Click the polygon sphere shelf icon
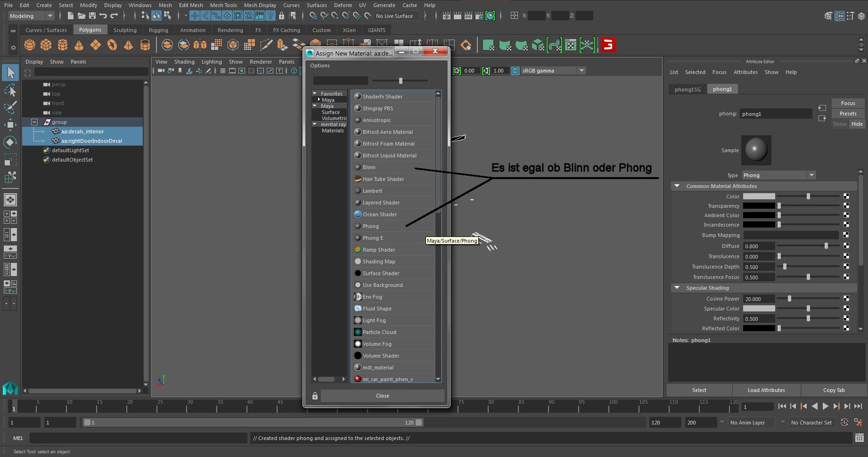This screenshot has width=868, height=457. pyautogui.click(x=30, y=45)
